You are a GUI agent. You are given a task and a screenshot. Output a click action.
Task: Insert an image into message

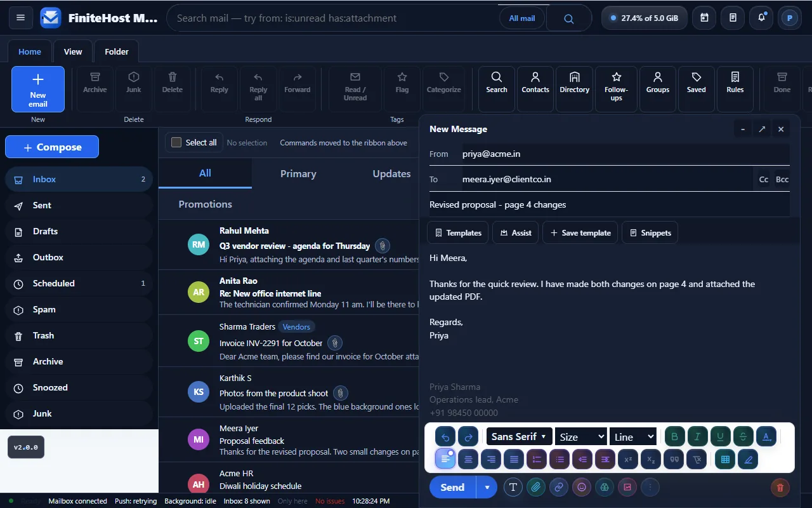(627, 487)
